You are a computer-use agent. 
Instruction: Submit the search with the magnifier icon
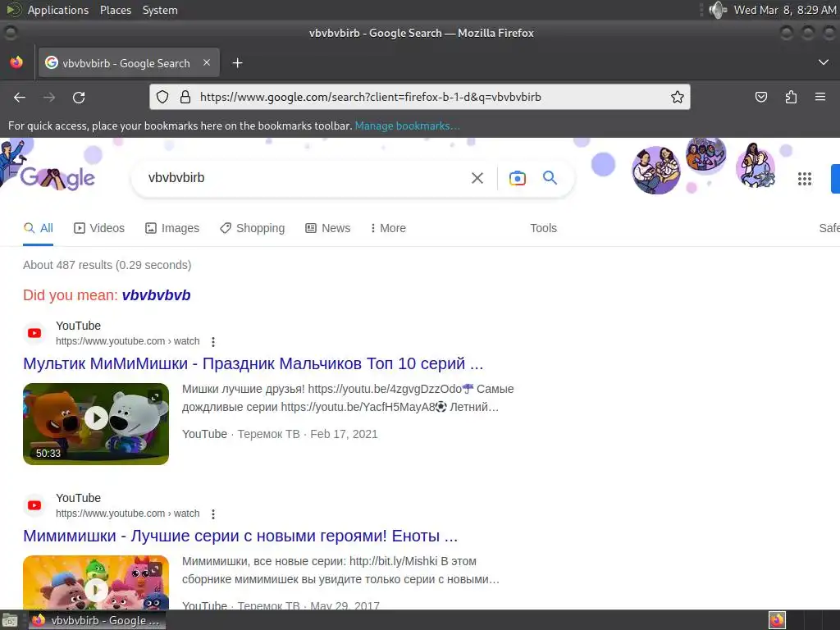(x=550, y=177)
